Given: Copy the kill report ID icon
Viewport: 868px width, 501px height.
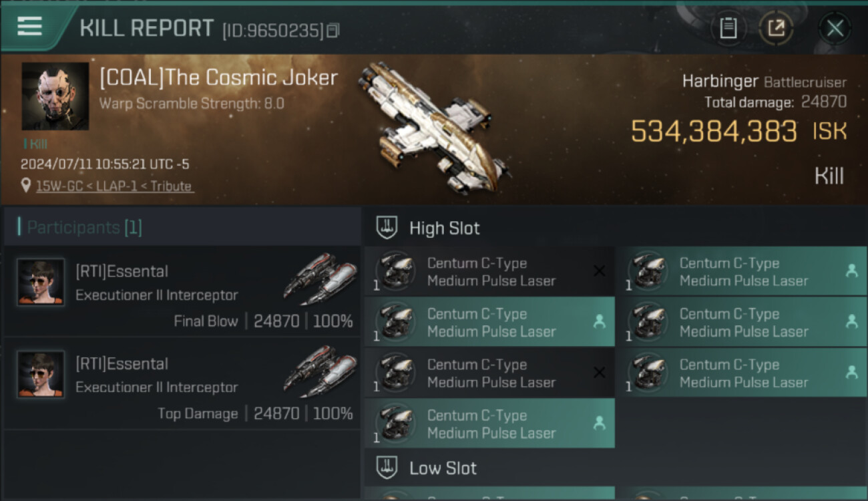Looking at the screenshot, I should pos(333,30).
